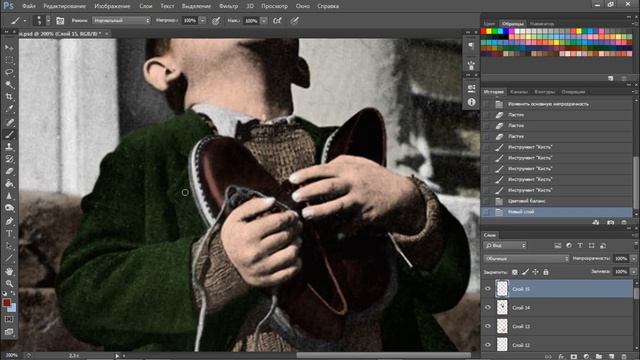Open brush opacity slider arrow
The width and height of the screenshot is (640, 360).
[x=202, y=20]
